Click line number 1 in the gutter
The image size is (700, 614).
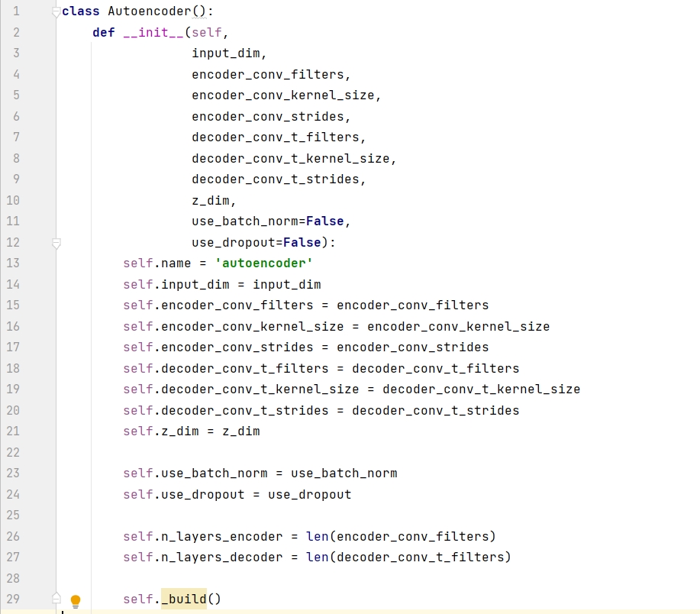click(16, 11)
